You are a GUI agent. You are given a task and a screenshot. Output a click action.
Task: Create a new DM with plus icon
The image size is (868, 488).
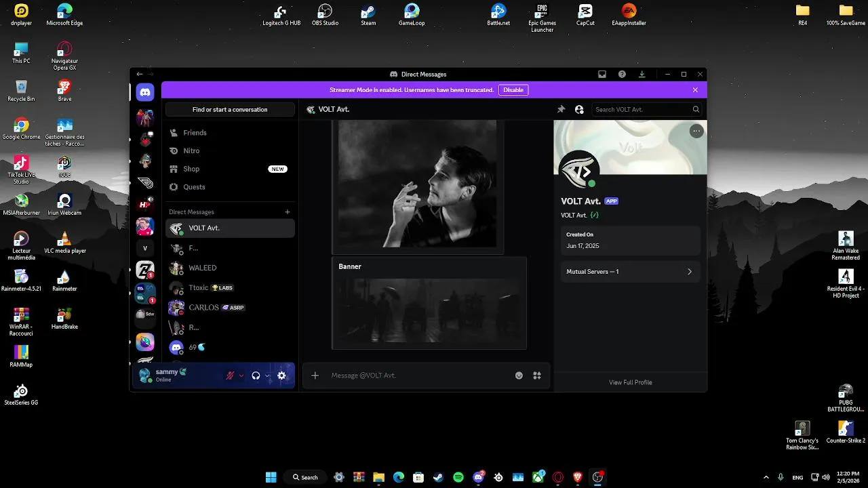pyautogui.click(x=288, y=212)
